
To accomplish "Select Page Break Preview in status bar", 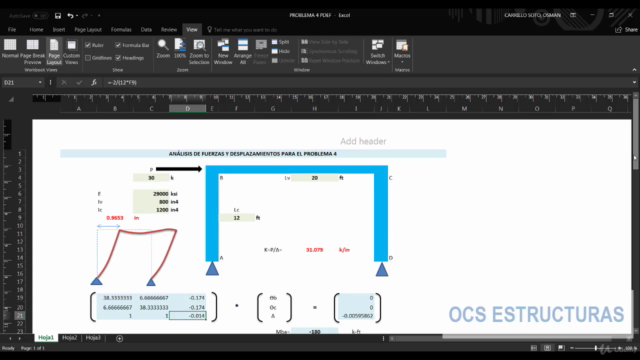I will [561, 348].
